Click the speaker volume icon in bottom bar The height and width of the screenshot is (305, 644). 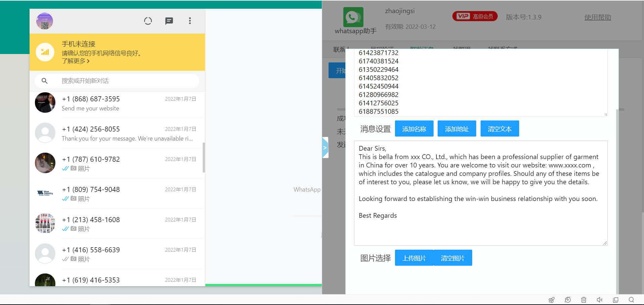600,300
